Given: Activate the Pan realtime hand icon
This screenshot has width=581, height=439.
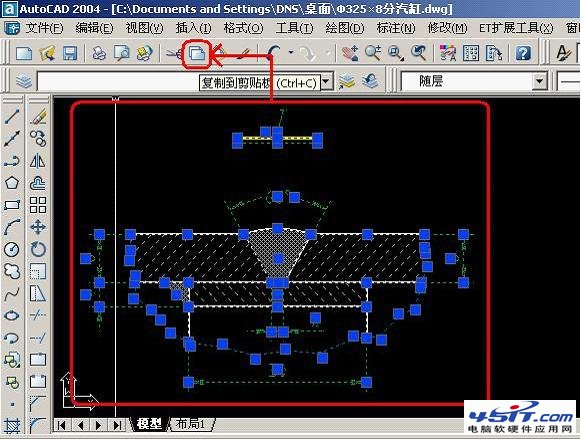Looking at the screenshot, I should point(350,53).
